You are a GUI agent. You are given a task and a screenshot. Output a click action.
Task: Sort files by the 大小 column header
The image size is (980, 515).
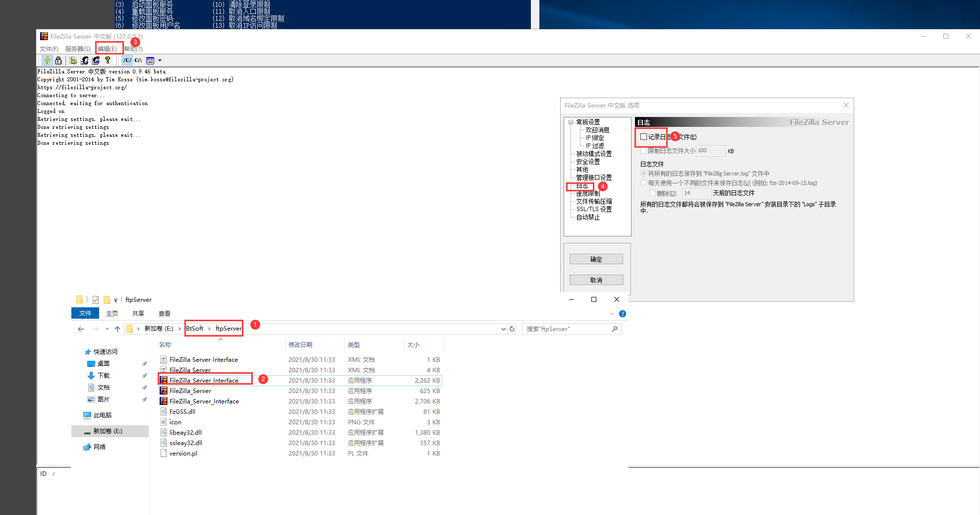coord(423,345)
